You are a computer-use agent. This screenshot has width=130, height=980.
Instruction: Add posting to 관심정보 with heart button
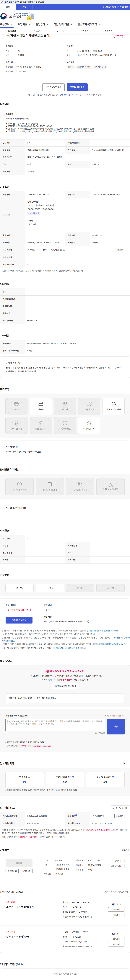coord(53,87)
